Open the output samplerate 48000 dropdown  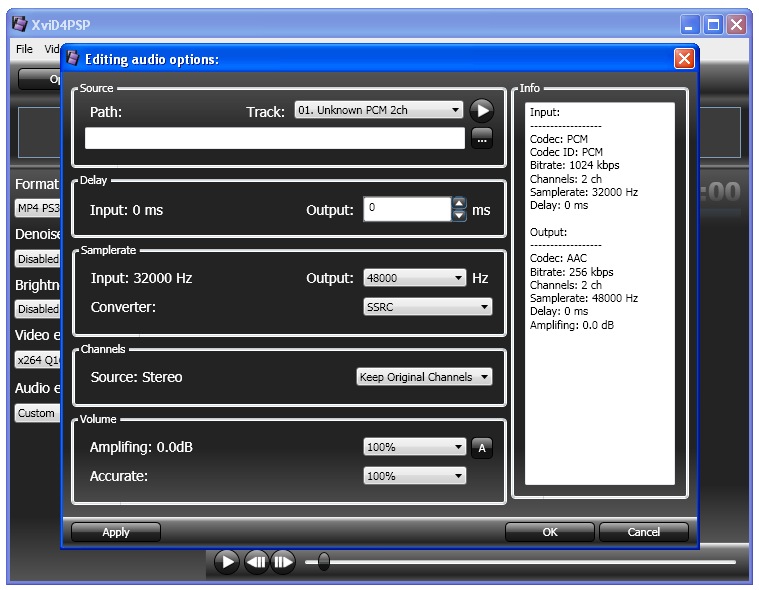(414, 278)
